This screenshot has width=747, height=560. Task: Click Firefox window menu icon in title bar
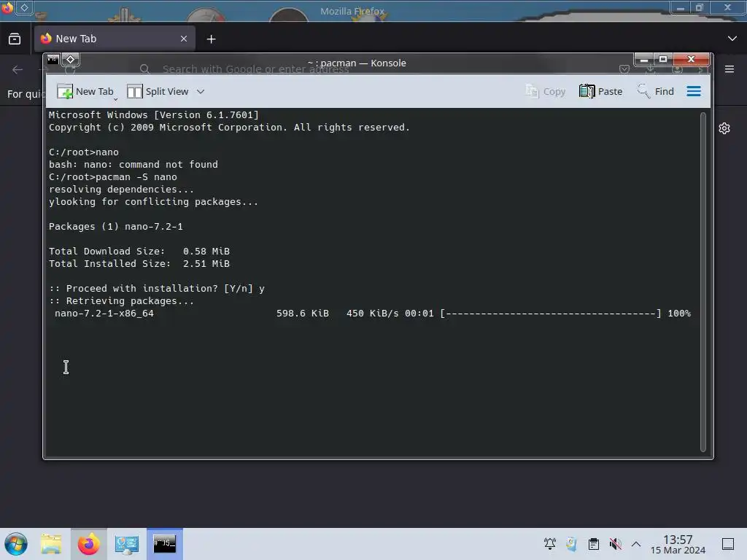tap(7, 7)
